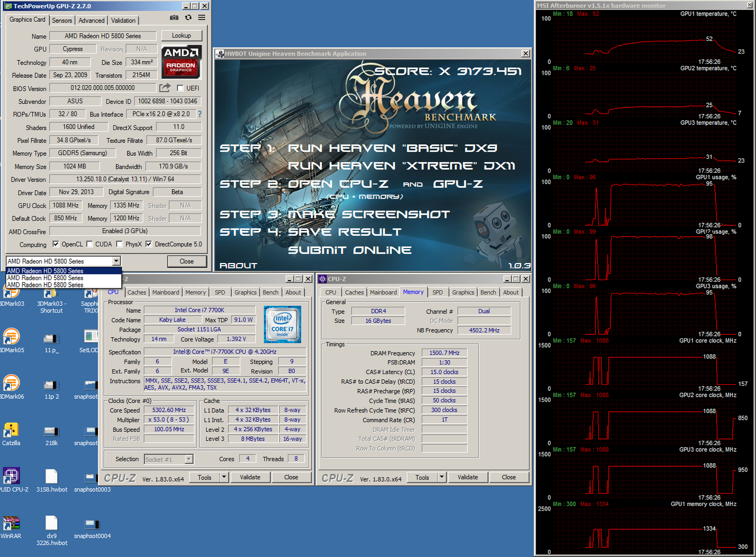
Task: Click GPU-Z link in Heaven step 2
Action: (458, 184)
